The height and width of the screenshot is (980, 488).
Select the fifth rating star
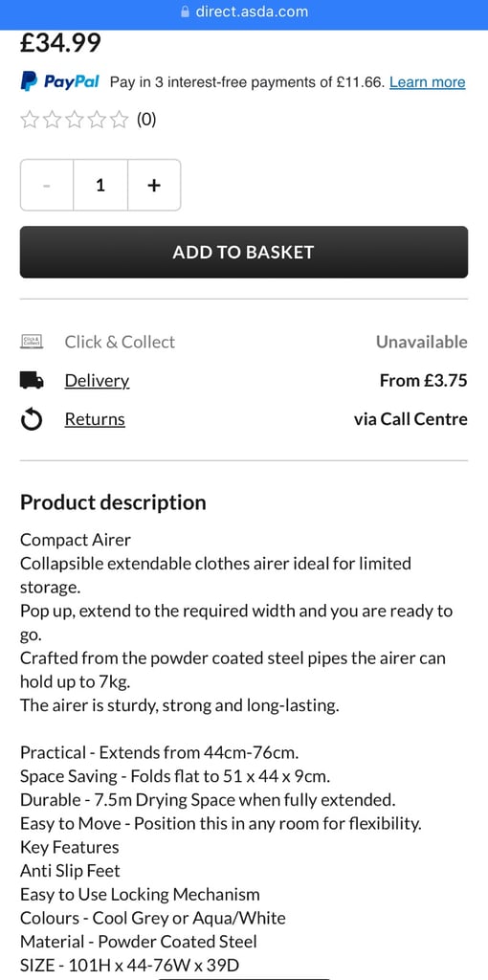pyautogui.click(x=119, y=119)
